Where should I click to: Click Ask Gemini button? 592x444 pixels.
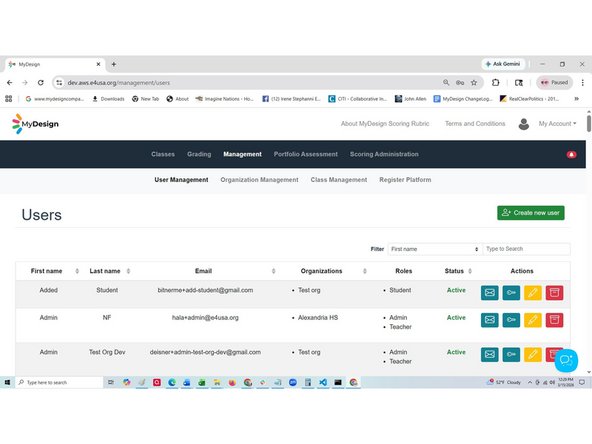(x=503, y=64)
